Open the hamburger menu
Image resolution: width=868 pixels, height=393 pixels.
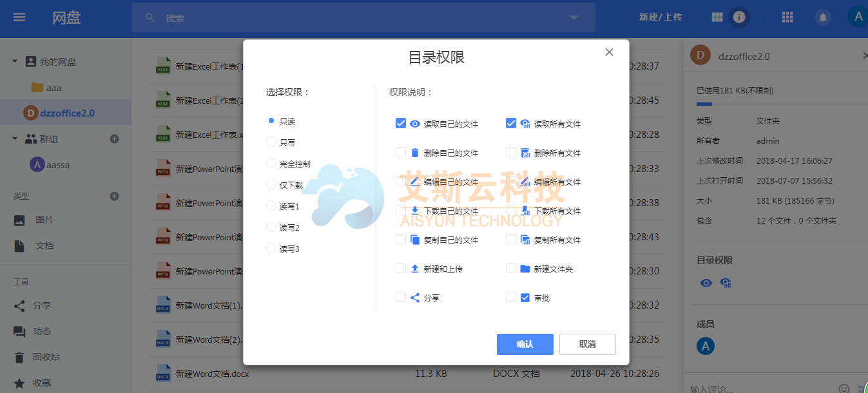coord(19,17)
